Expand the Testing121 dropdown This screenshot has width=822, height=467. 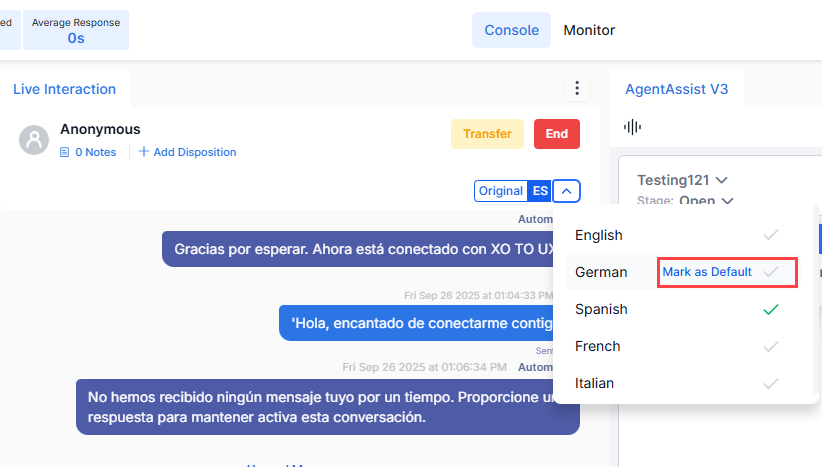pyautogui.click(x=722, y=181)
